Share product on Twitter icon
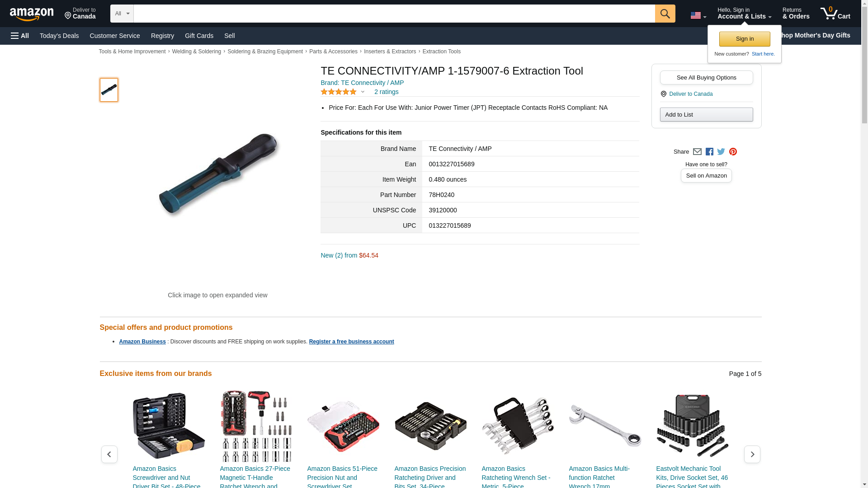This screenshot has height=488, width=868. 721,152
